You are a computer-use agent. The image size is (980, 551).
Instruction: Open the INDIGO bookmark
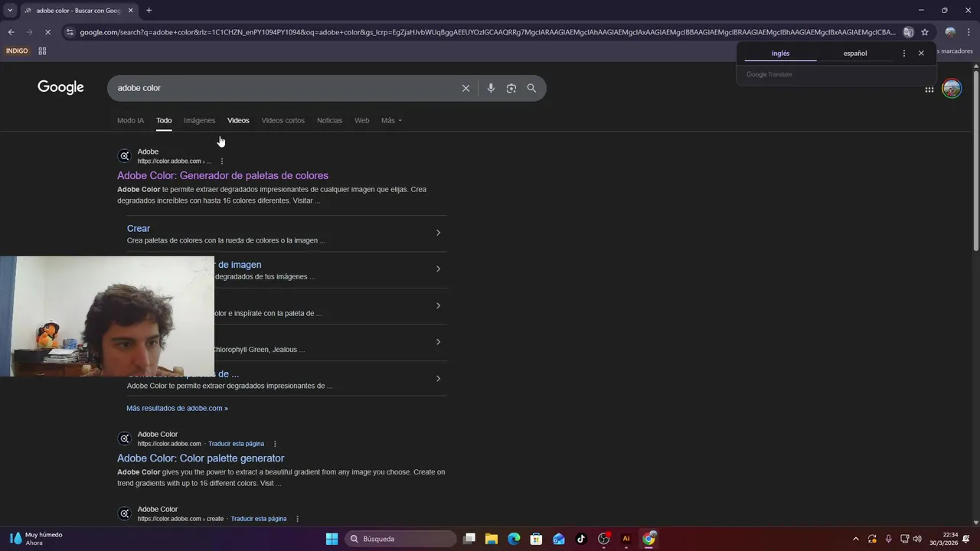pos(17,51)
